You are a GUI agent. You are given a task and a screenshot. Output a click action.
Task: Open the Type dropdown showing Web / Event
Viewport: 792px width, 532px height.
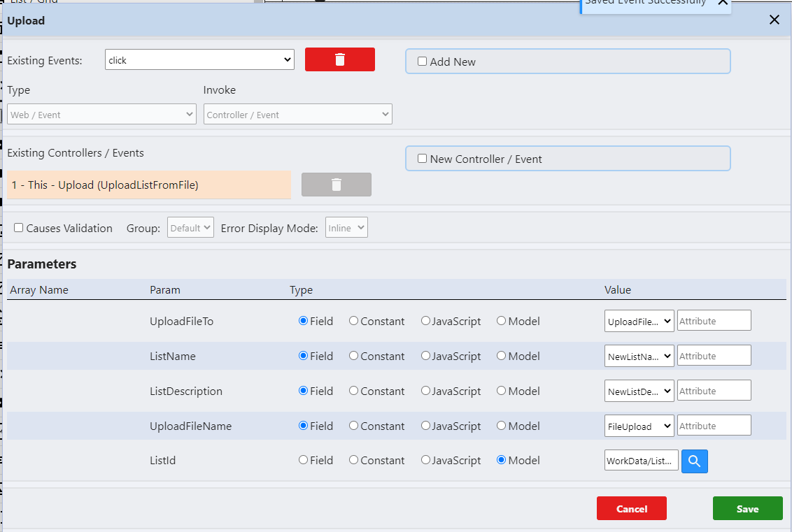point(101,114)
